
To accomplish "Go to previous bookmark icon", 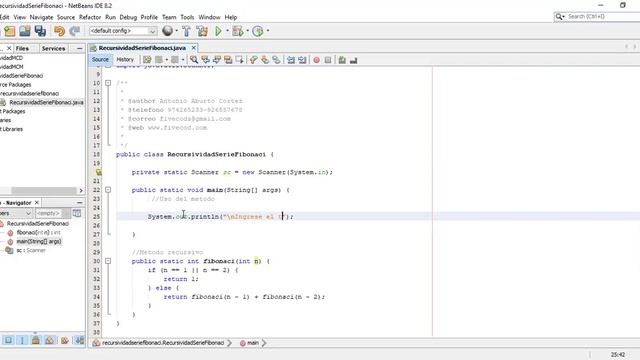I will tap(253, 60).
